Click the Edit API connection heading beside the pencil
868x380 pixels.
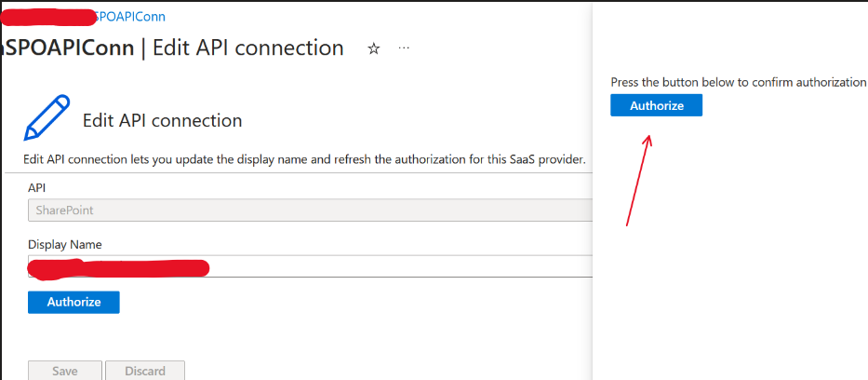(162, 120)
